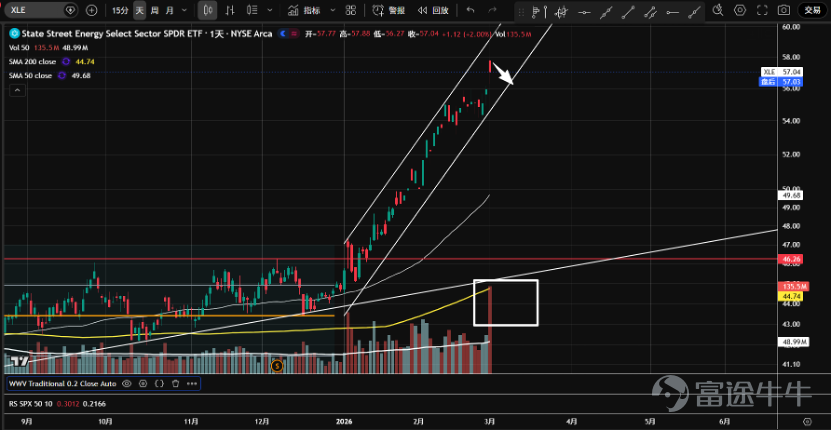Select the ray line drawing tool
Image resolution: width=832 pixels, height=430 pixels.
coord(694,12)
